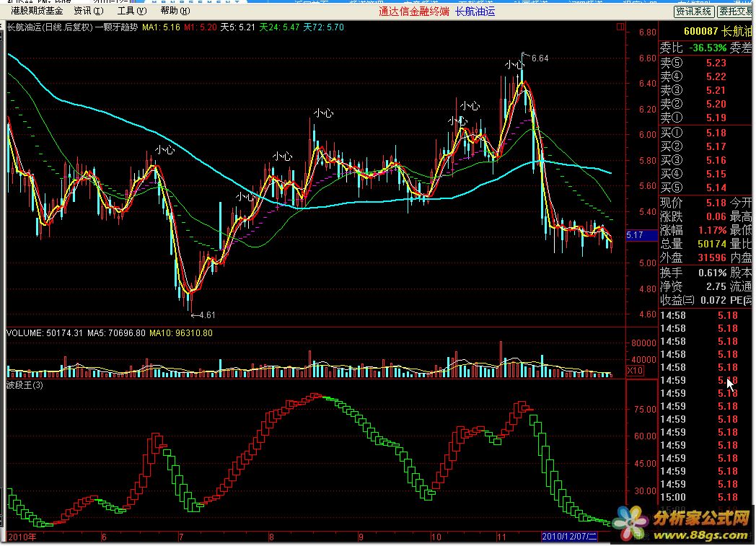Image resolution: width=756 pixels, height=546 pixels.
Task: Click the 收益(三) 0.072 field
Action: 693,300
